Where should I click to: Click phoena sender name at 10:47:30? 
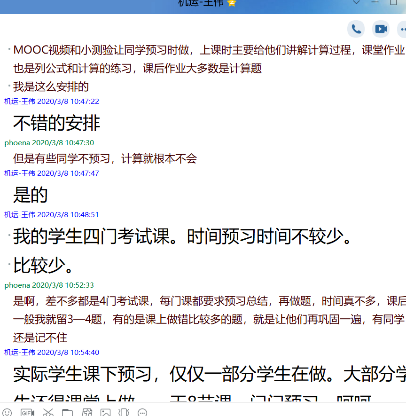click(x=17, y=142)
